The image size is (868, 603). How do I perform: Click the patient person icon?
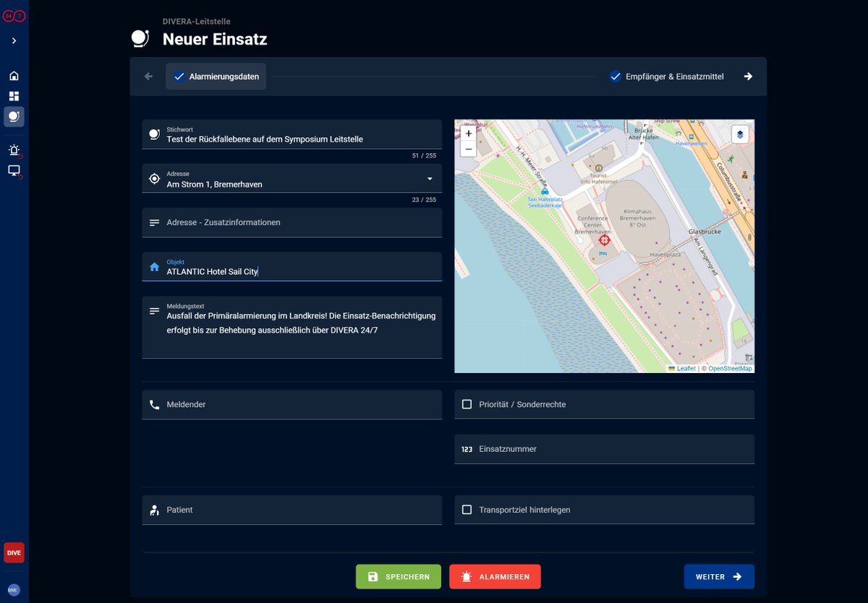click(154, 510)
